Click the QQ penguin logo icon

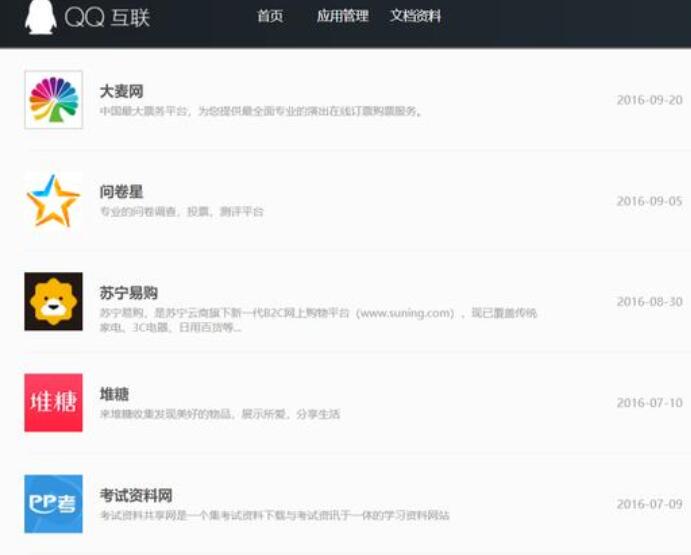click(41, 17)
